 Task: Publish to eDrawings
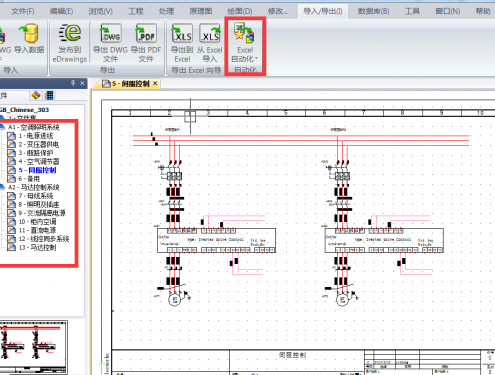(70, 43)
